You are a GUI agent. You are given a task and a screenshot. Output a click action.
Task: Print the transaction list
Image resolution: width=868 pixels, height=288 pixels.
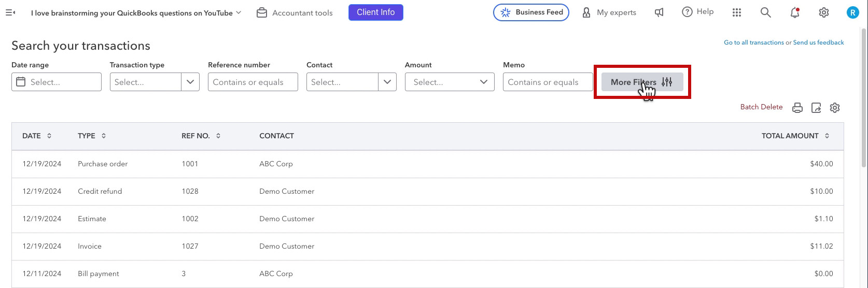coord(797,108)
